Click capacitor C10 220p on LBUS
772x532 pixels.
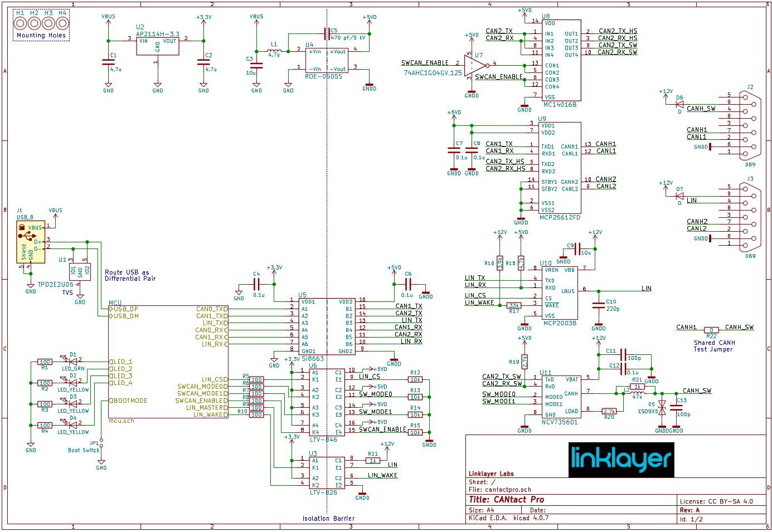point(598,305)
